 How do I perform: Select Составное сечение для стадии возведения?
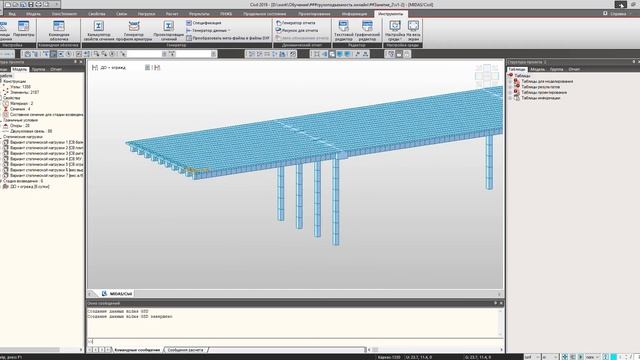click(46, 115)
